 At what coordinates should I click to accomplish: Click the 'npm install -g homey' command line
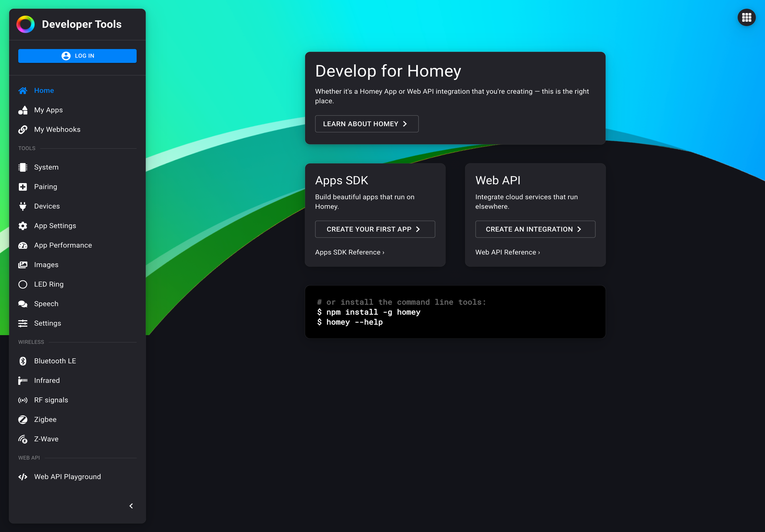[x=369, y=312]
